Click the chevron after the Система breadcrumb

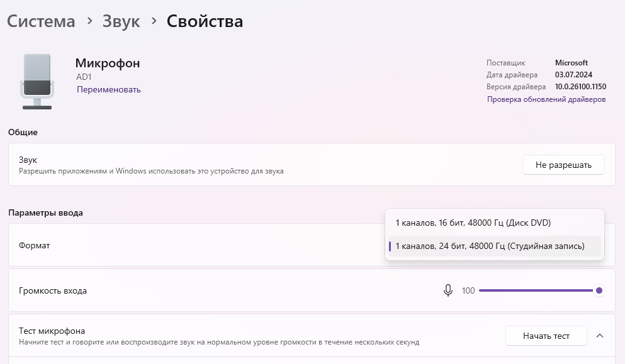pyautogui.click(x=89, y=21)
